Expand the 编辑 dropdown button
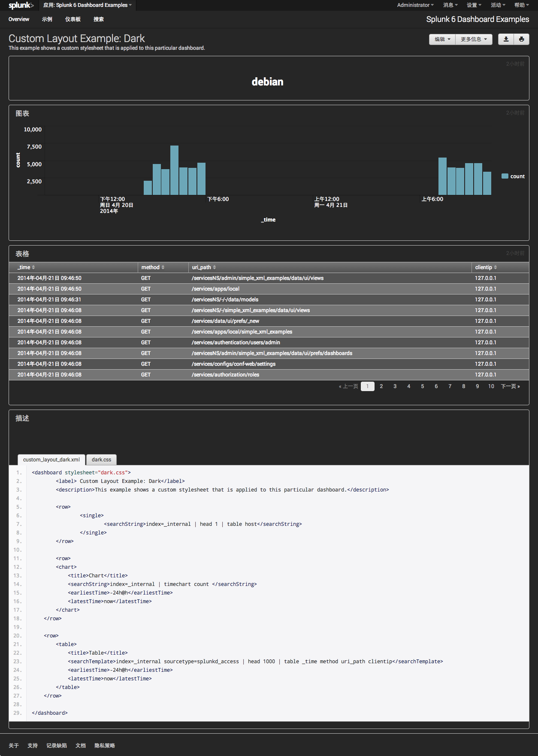The width and height of the screenshot is (538, 756). pyautogui.click(x=442, y=39)
